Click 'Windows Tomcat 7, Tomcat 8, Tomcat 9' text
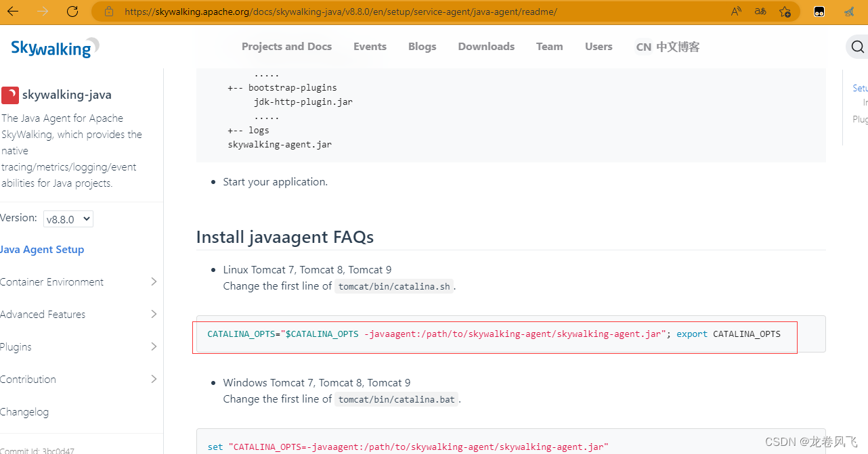This screenshot has width=868, height=454. tap(317, 383)
